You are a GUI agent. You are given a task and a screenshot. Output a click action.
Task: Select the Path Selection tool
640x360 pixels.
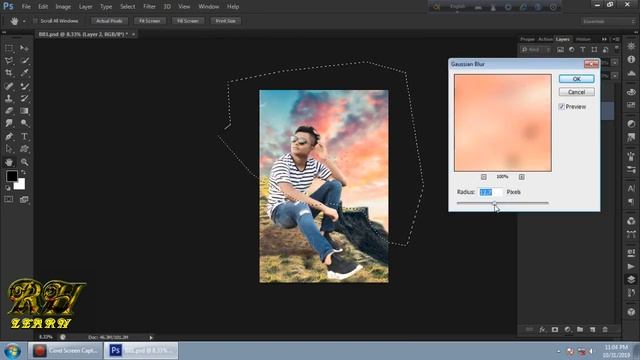[9, 149]
